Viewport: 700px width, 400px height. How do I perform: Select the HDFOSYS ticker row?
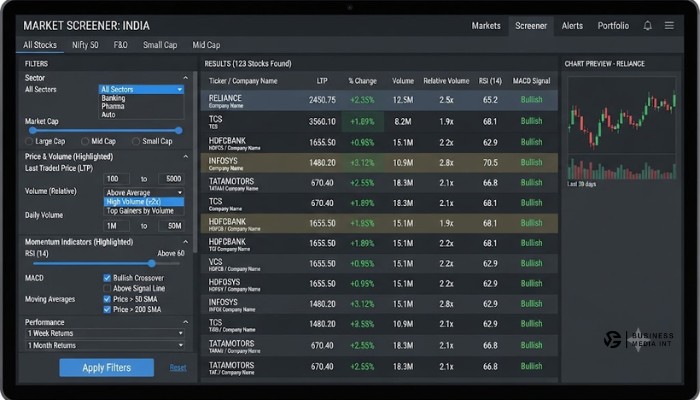[379, 284]
